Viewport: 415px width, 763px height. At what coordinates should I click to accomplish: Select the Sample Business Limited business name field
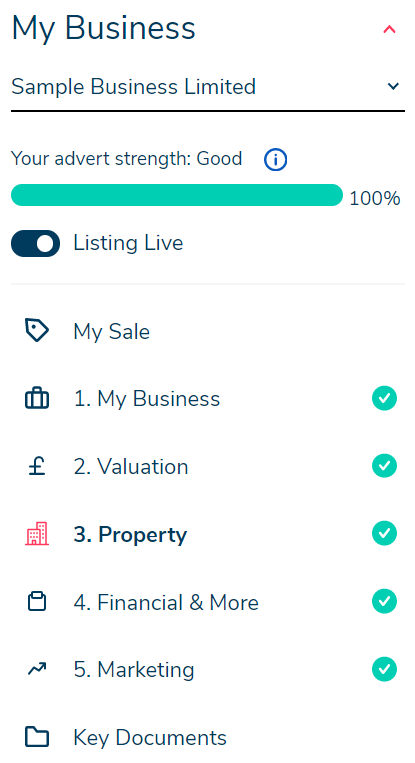point(208,88)
